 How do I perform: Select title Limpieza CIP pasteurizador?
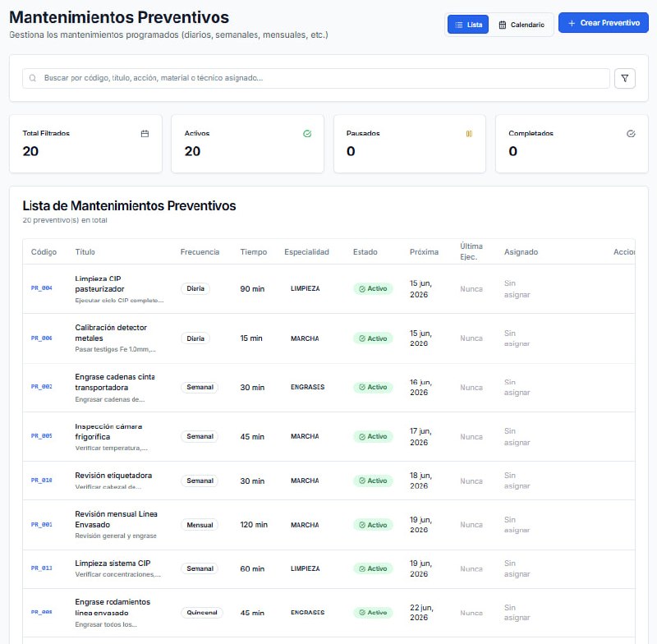coord(99,283)
